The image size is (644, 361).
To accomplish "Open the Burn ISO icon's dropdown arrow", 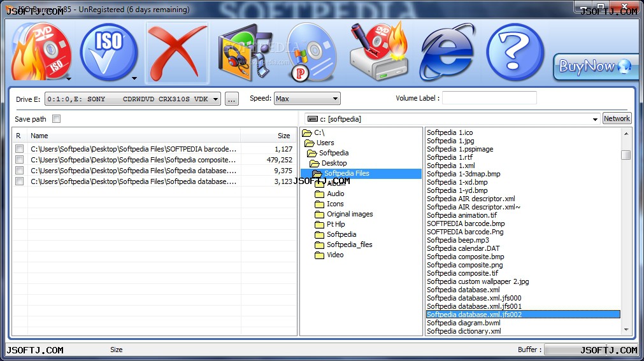I will pyautogui.click(x=69, y=78).
